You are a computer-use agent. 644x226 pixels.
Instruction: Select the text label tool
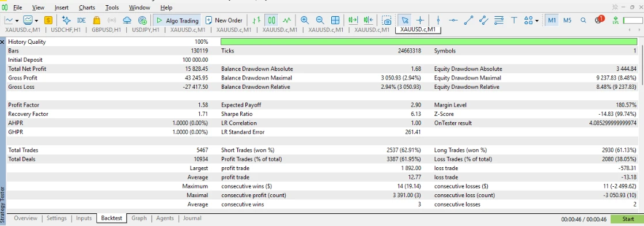click(514, 20)
